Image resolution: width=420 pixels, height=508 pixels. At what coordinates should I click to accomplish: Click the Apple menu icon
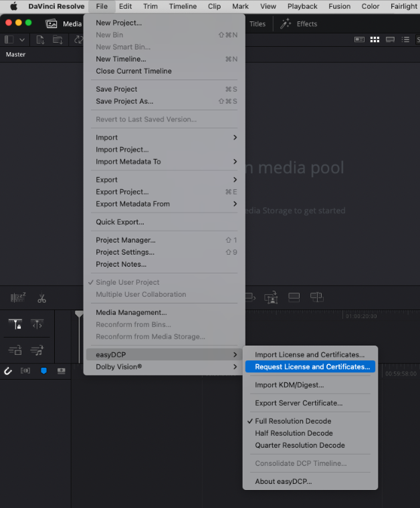[x=13, y=6]
